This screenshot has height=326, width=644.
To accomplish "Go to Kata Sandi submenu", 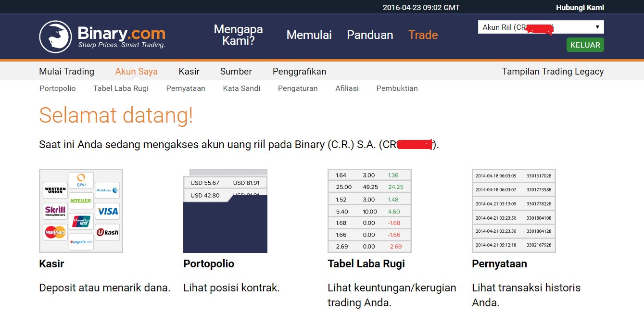I will [x=242, y=88].
